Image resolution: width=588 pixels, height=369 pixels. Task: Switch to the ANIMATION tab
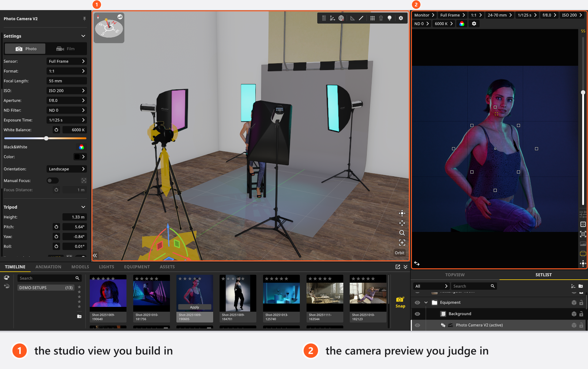click(48, 267)
